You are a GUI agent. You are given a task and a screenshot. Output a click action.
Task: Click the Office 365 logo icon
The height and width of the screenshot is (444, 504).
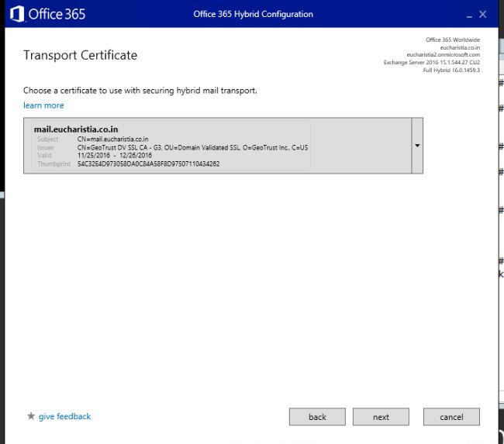17,14
